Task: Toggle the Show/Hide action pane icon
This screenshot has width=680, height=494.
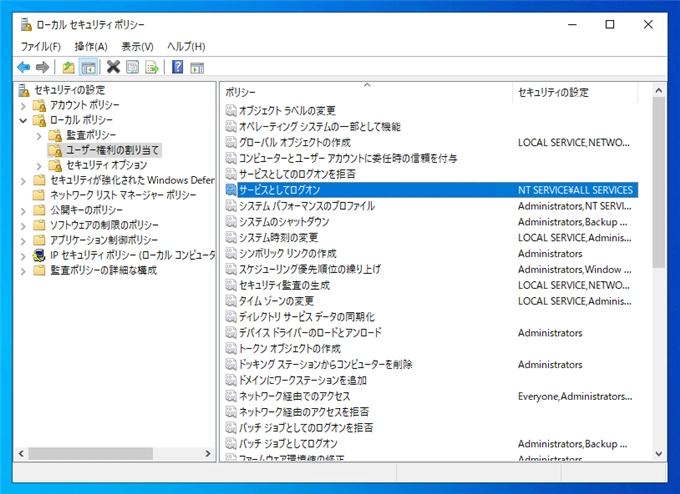Action: click(x=197, y=67)
